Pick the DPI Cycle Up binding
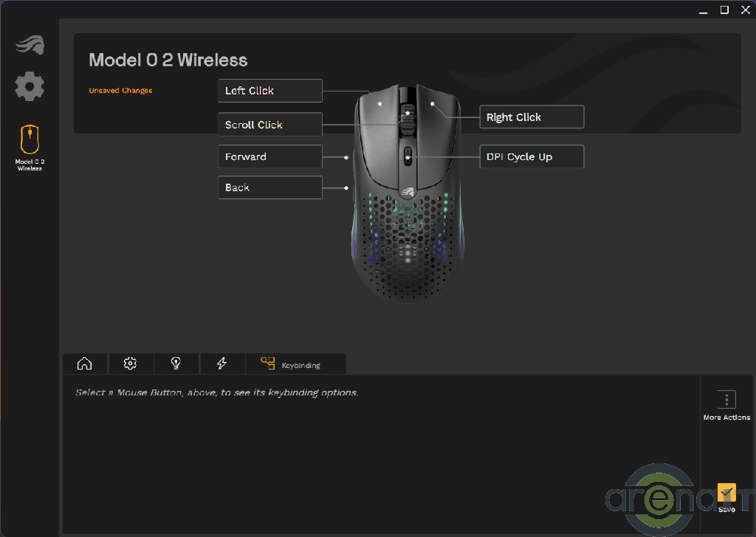 coord(532,157)
